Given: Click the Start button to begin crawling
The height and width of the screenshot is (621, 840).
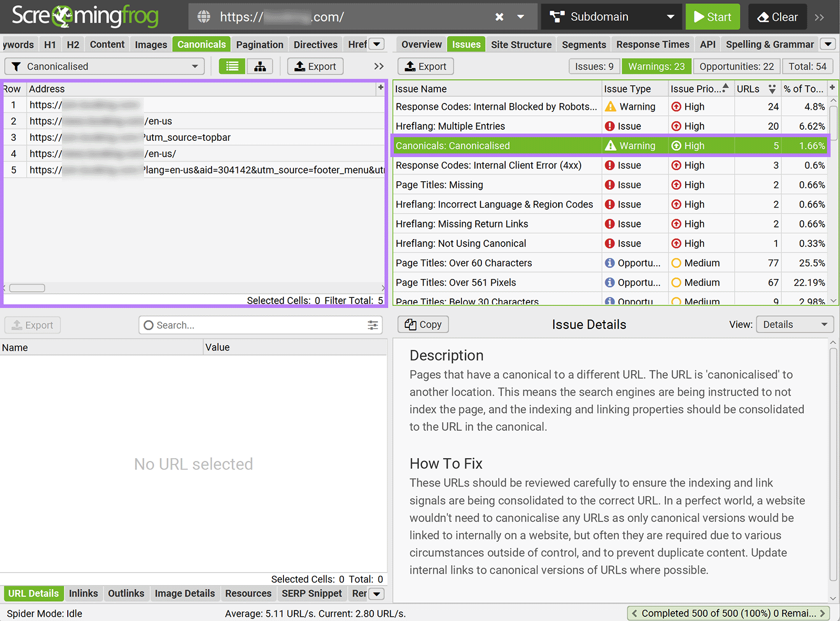Looking at the screenshot, I should pyautogui.click(x=712, y=16).
